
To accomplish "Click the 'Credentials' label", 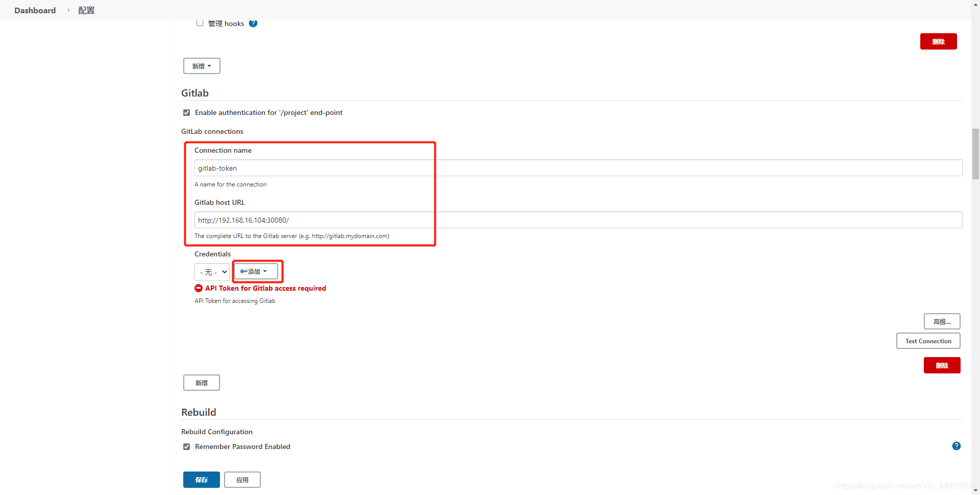I will point(212,254).
